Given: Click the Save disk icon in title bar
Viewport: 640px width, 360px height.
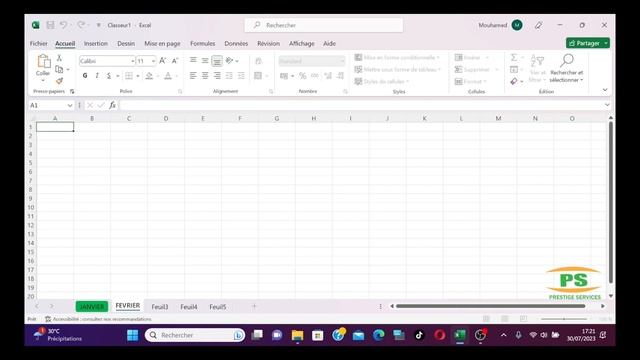Looking at the screenshot, I should point(50,25).
